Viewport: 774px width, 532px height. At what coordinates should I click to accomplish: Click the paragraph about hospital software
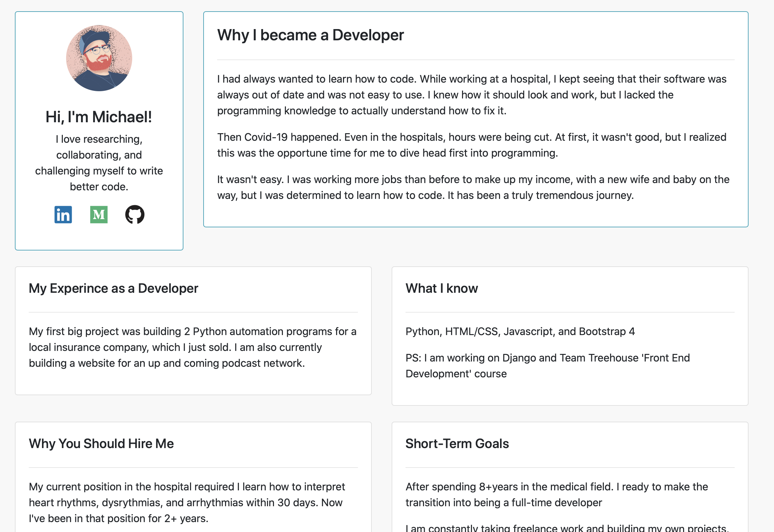click(471, 95)
